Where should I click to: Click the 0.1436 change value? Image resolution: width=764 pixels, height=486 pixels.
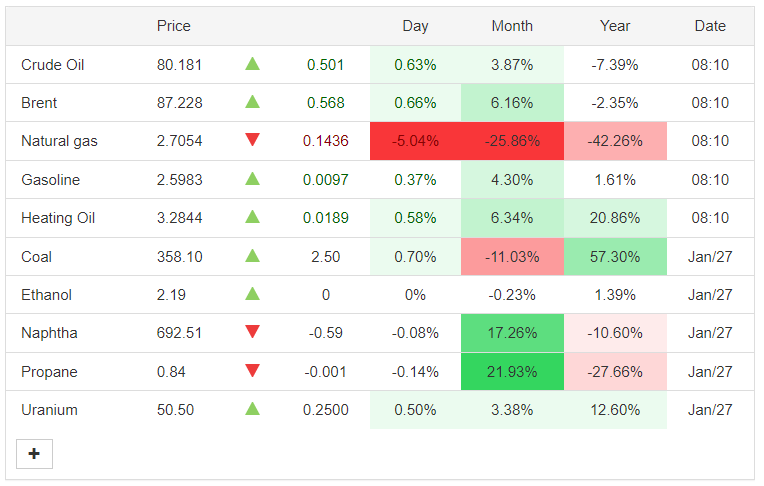(x=325, y=141)
